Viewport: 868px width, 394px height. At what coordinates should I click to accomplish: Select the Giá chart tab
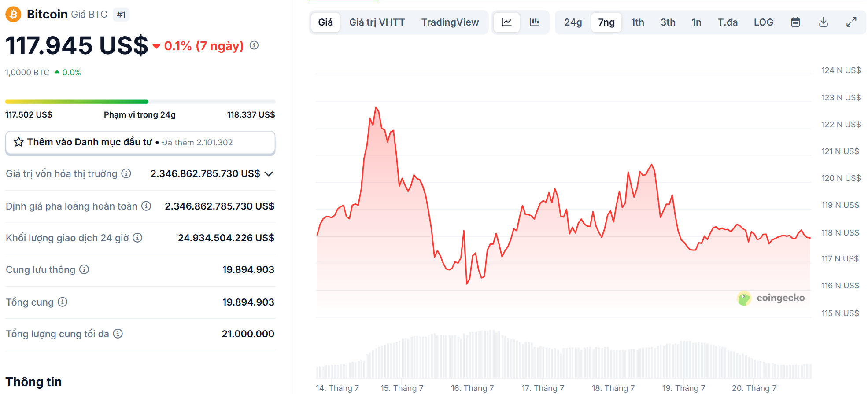tap(325, 22)
